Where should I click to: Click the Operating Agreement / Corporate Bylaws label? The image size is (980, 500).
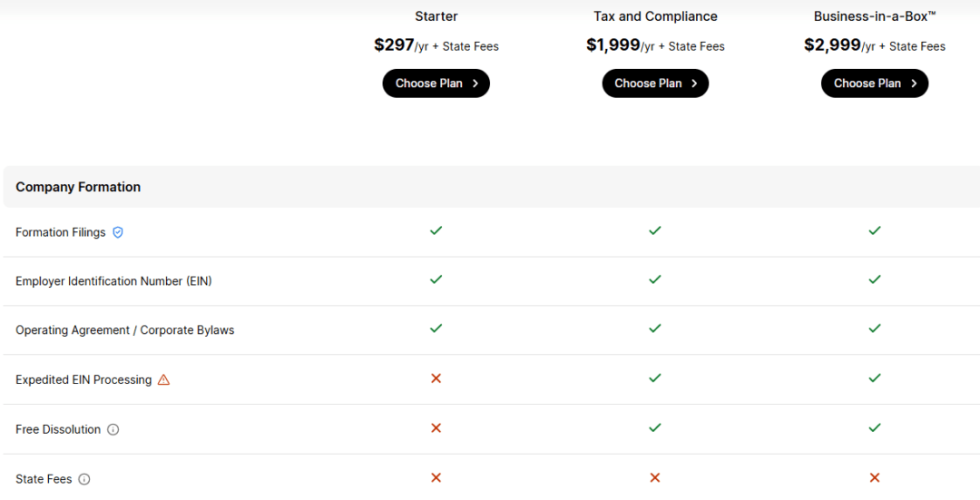coord(124,330)
